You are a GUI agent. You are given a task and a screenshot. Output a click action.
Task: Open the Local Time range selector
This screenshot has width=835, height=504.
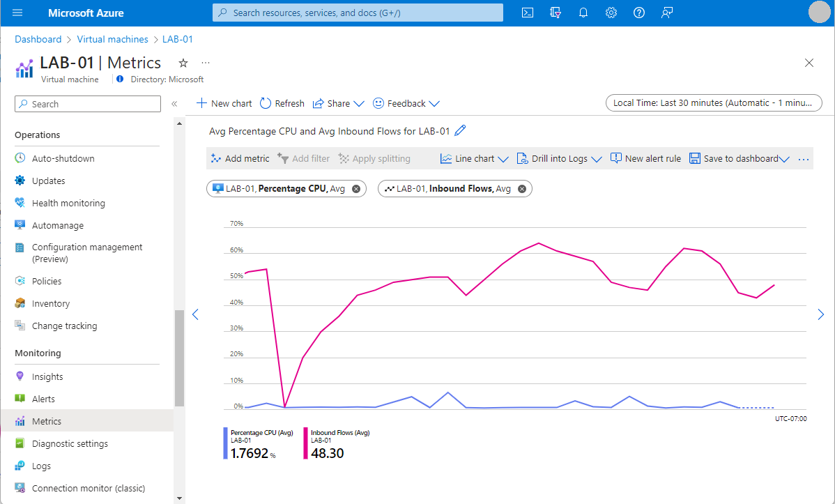[714, 103]
